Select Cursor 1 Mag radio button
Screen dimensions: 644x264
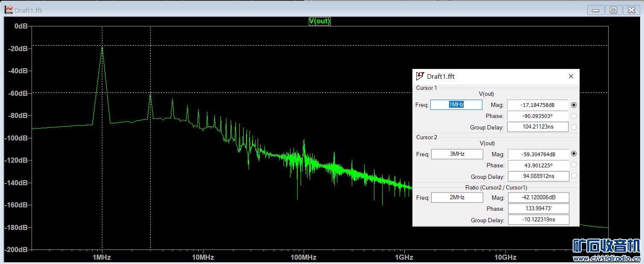coord(574,105)
